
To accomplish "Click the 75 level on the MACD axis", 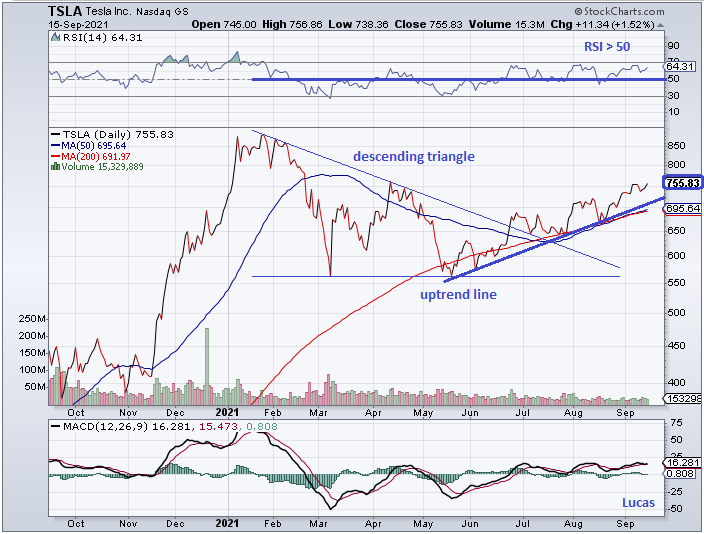I will [x=676, y=423].
